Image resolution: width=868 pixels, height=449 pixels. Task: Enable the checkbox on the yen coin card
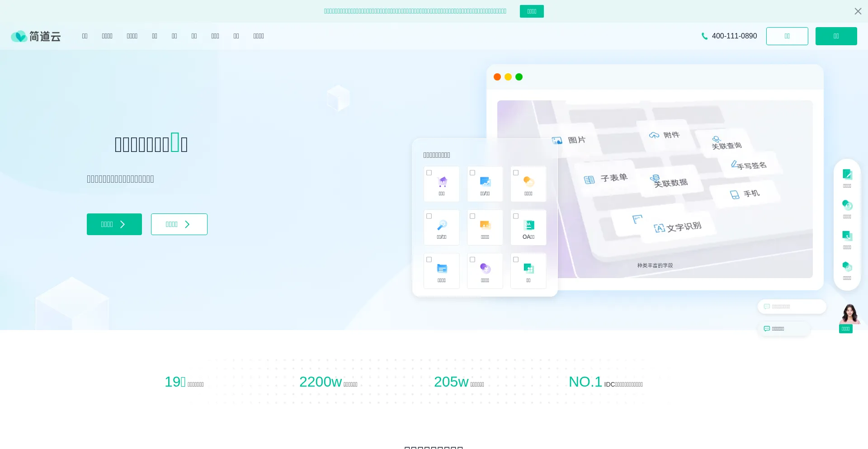tap(472, 260)
